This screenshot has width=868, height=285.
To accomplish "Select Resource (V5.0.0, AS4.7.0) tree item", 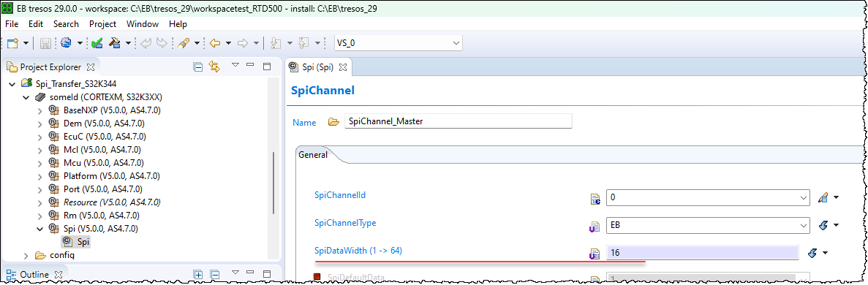I will pyautogui.click(x=113, y=202).
